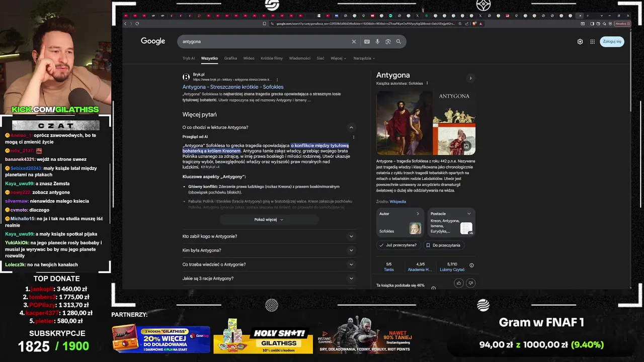Image resolution: width=644 pixels, height=362 pixels.
Task: Open the three-dot menu beside Książka autorstwa Sofokles
Action: (427, 83)
